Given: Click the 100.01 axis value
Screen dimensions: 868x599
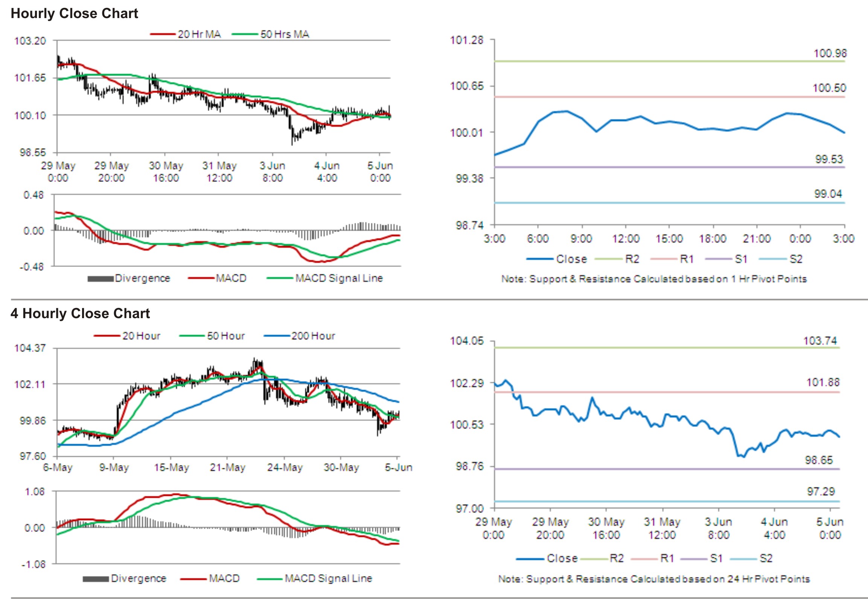Looking at the screenshot, I should pos(467,133).
